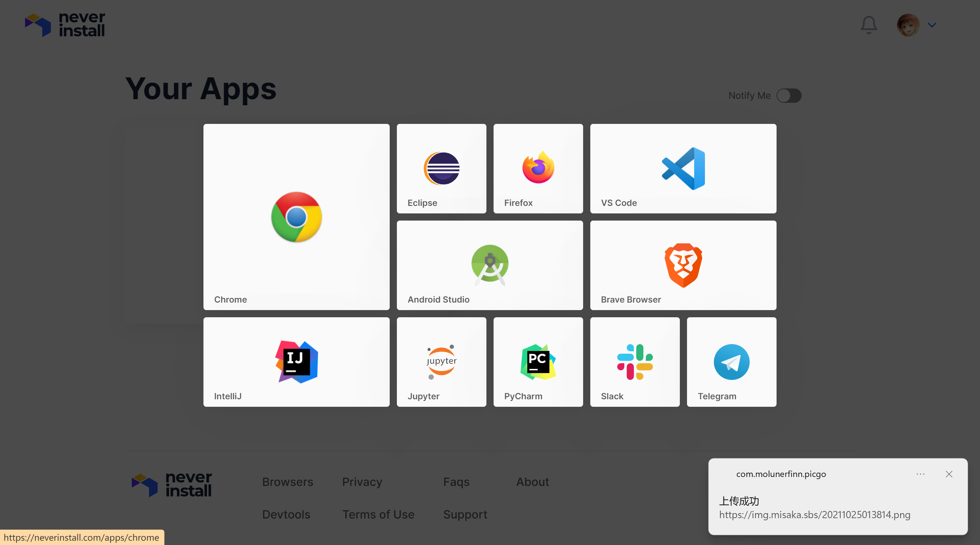Launch the Jupyter app

coord(441,362)
